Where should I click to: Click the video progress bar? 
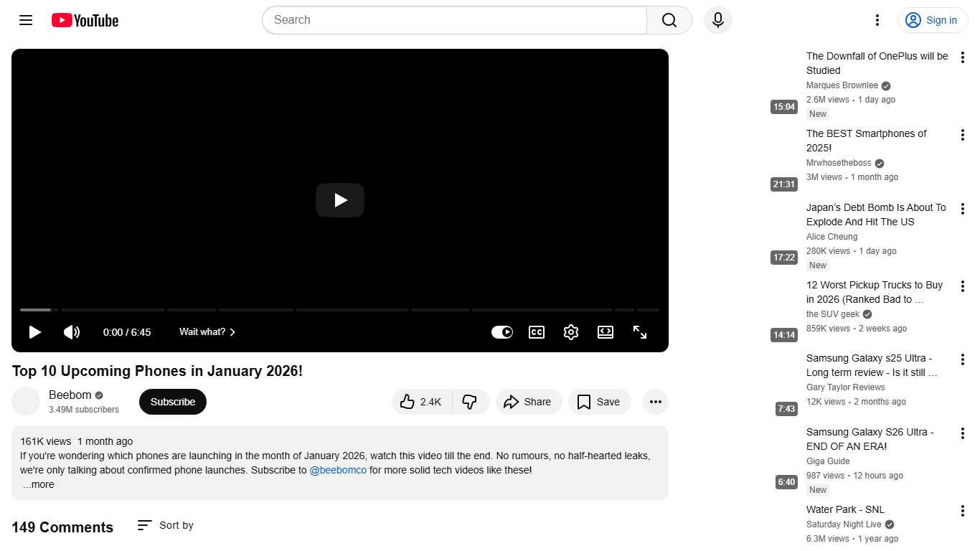pyautogui.click(x=339, y=310)
